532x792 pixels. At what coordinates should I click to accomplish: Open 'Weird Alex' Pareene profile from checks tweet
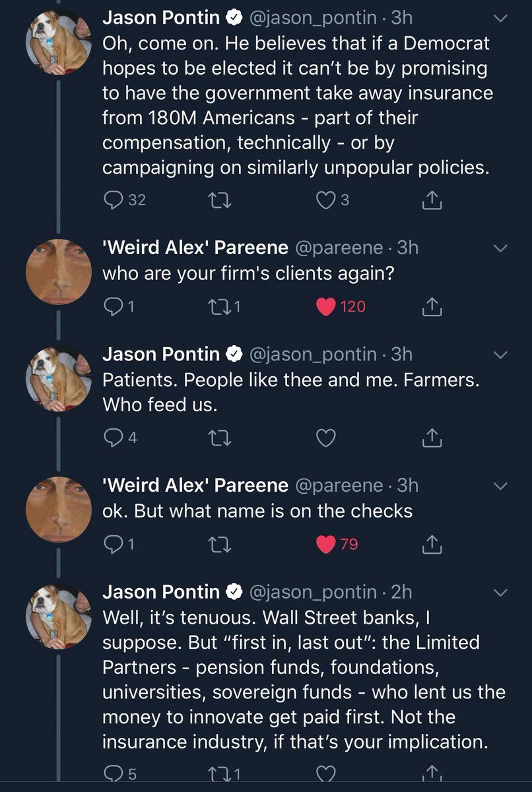click(195, 486)
